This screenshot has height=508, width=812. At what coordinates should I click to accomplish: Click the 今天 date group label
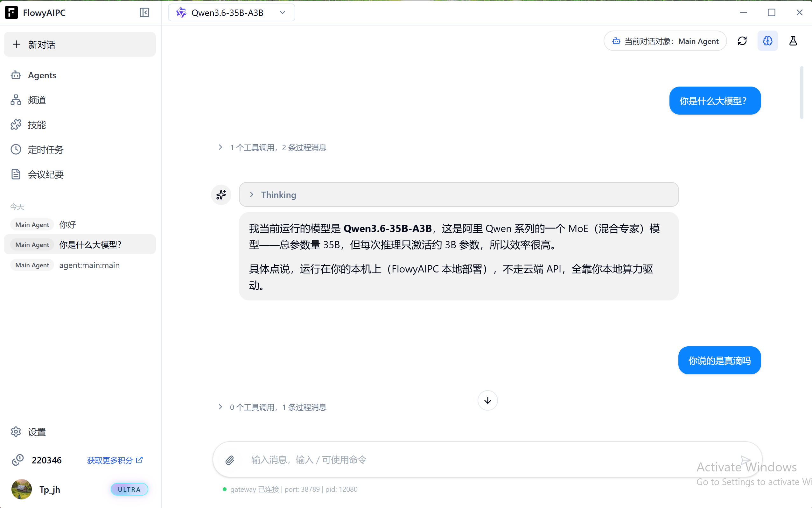click(x=17, y=207)
